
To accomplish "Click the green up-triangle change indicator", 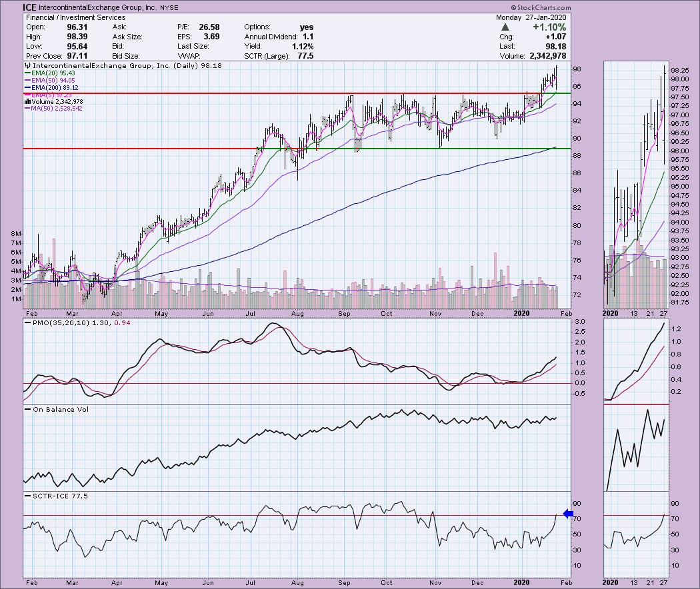I will pos(505,28).
